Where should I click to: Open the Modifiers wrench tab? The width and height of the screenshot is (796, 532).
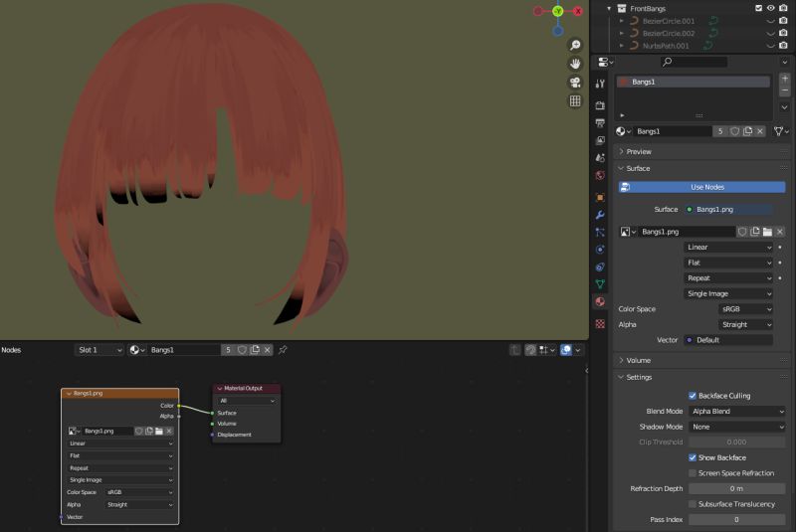600,215
